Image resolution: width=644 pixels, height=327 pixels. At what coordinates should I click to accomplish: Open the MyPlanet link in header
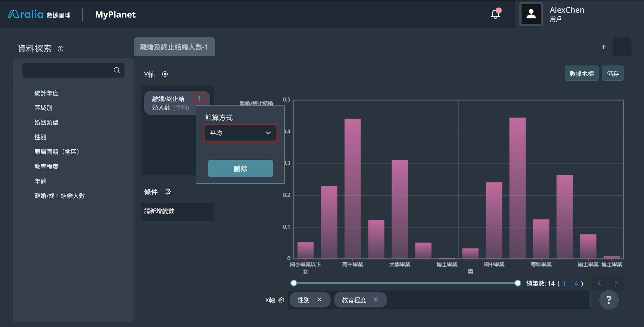click(x=115, y=14)
